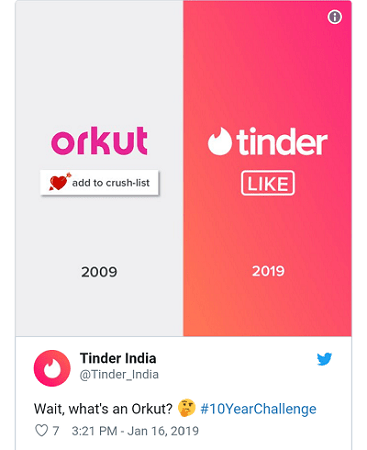The width and height of the screenshot is (367, 450).
Task: Click the red heart with arrow icon
Action: (60, 182)
